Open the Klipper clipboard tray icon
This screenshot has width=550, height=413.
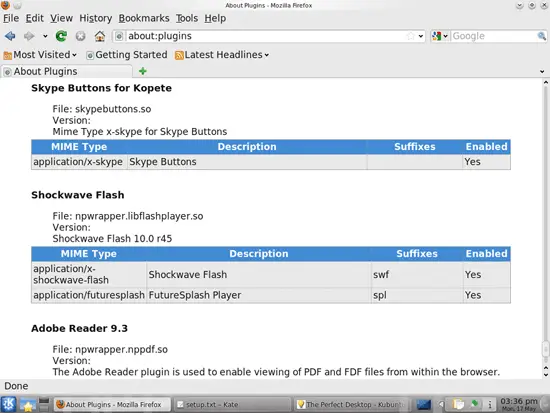[458, 405]
